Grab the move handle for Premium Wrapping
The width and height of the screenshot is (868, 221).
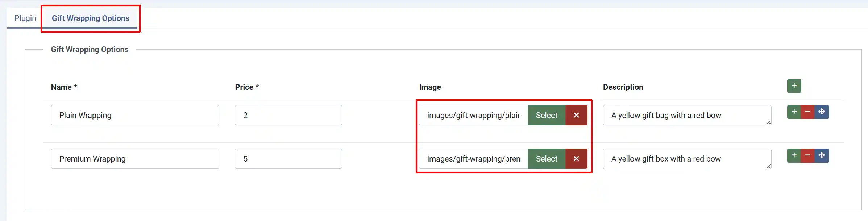click(x=822, y=155)
